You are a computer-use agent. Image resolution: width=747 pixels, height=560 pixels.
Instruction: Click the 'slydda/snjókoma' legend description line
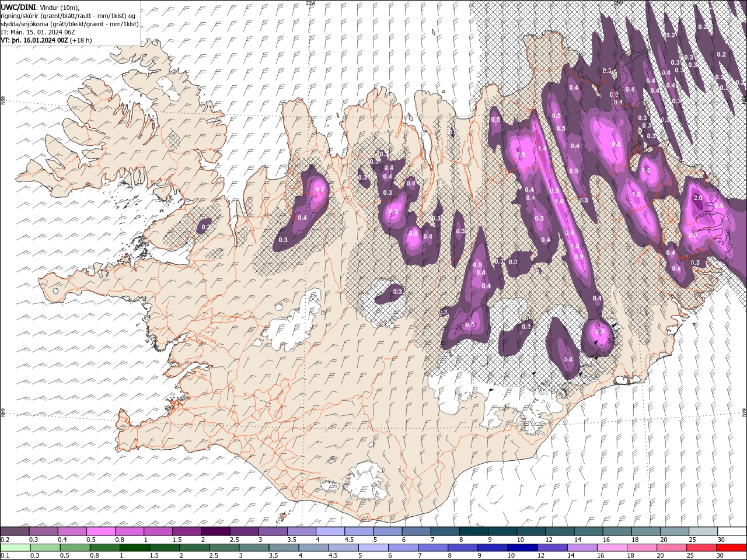[69, 24]
